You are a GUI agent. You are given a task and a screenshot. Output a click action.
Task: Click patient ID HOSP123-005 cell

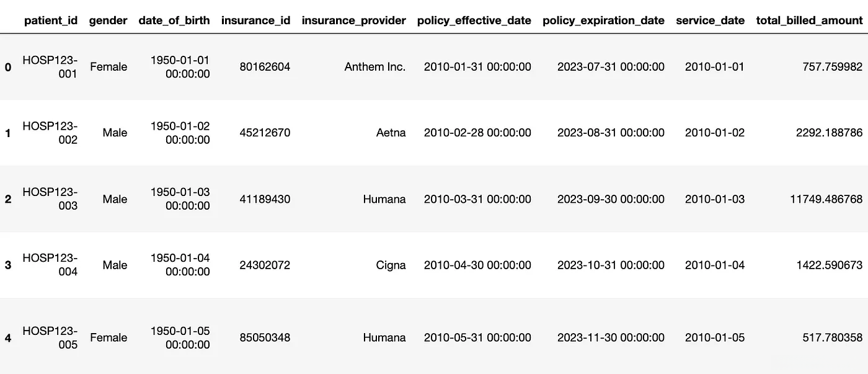tap(50, 337)
